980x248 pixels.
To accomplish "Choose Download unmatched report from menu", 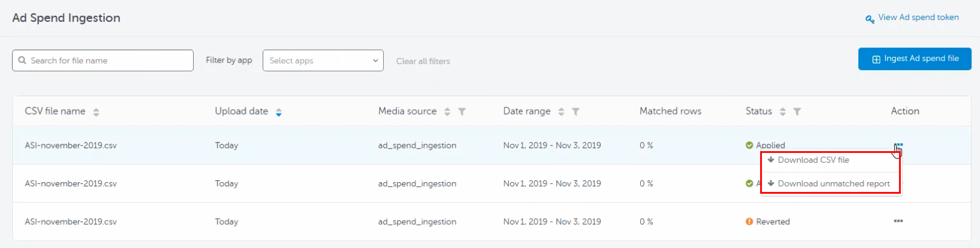I will [833, 183].
